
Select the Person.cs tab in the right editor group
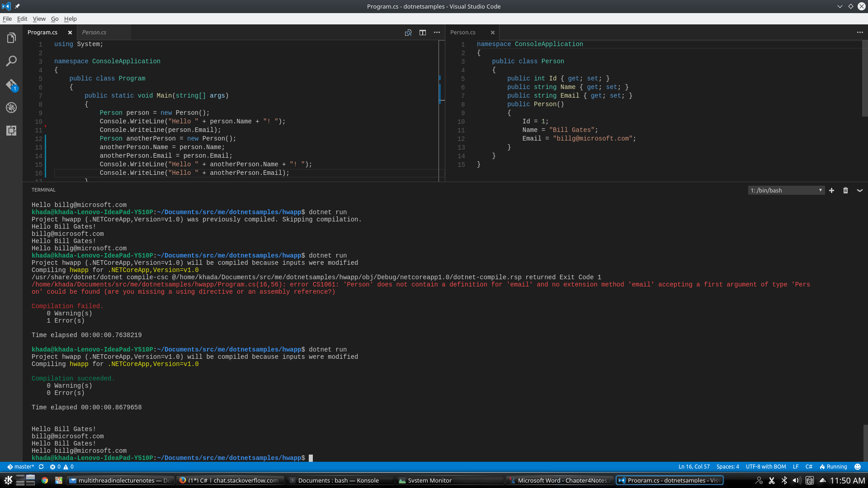coord(463,33)
